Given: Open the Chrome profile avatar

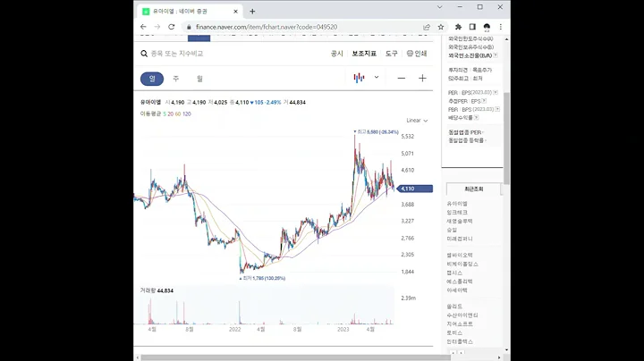Looking at the screenshot, I should tap(487, 27).
